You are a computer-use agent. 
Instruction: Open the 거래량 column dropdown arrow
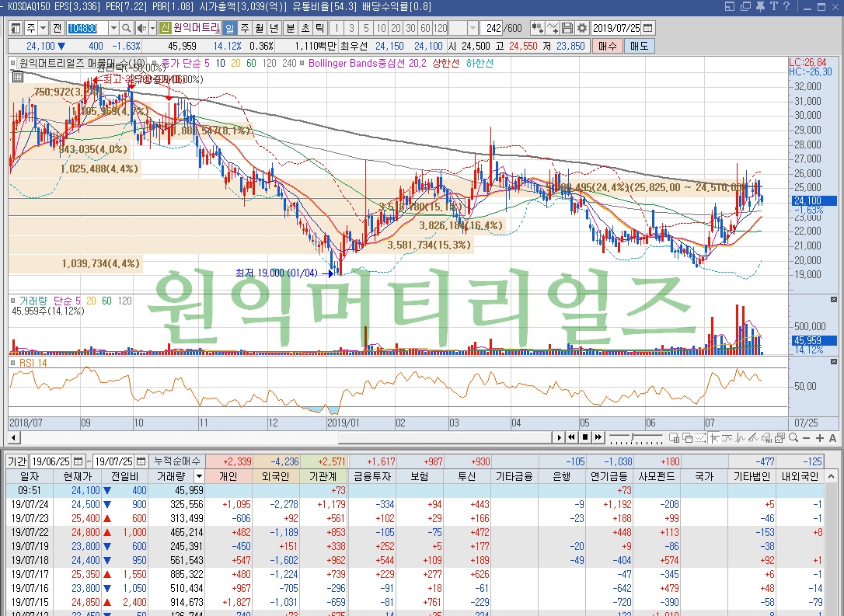(199, 476)
